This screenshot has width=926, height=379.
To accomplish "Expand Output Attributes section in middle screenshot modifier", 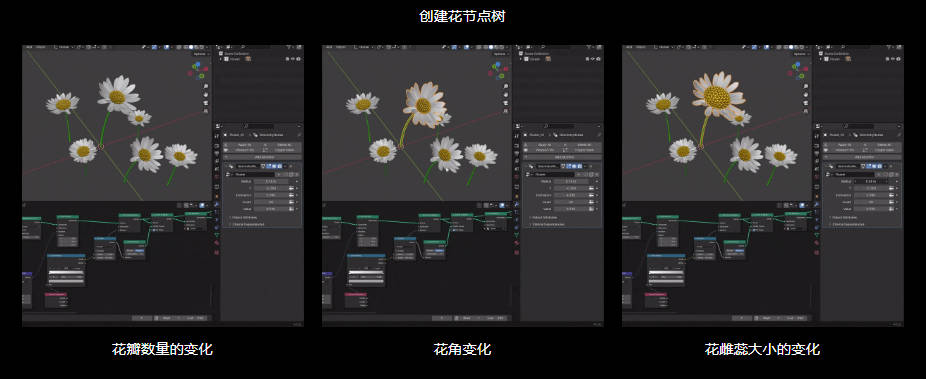I will [543, 218].
